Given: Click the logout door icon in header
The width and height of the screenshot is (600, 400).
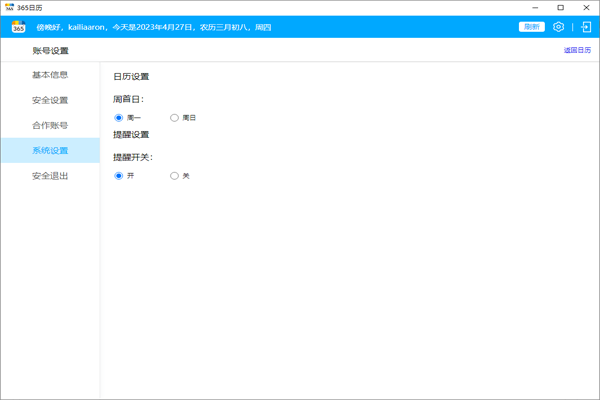Looking at the screenshot, I should click(x=586, y=27).
